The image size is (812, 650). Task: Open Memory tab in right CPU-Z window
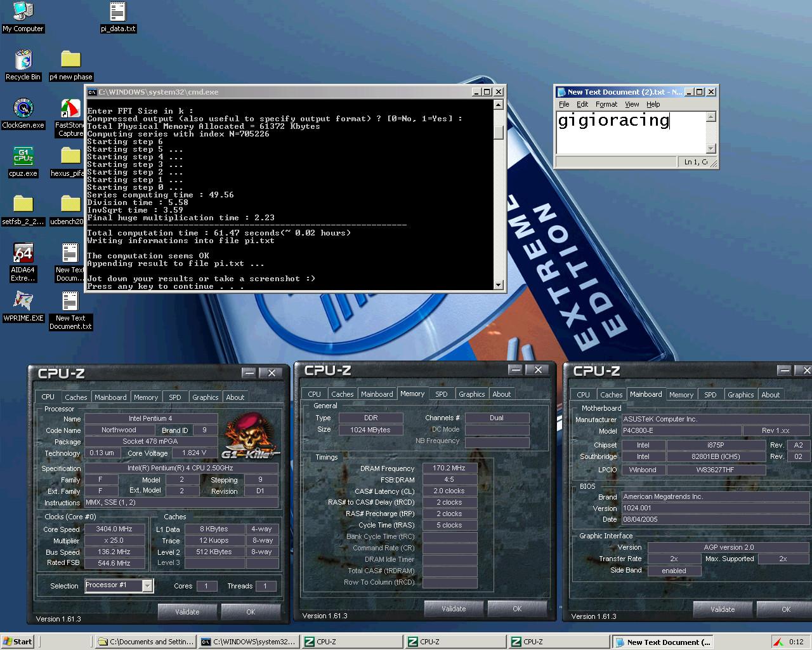pyautogui.click(x=681, y=395)
